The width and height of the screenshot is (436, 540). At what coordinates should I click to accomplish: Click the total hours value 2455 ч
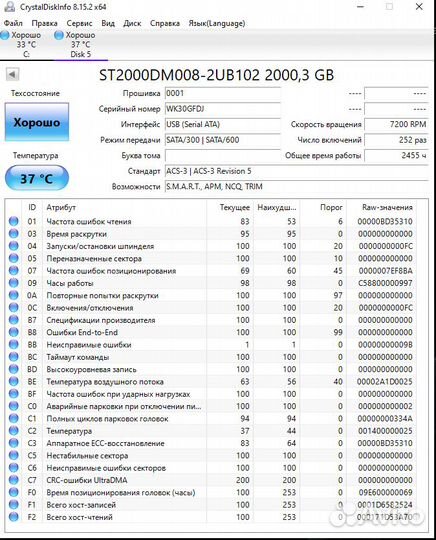point(396,155)
